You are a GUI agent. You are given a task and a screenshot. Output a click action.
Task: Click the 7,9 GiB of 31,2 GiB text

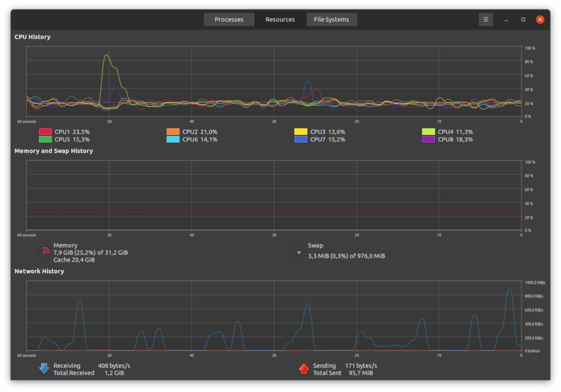click(x=90, y=252)
